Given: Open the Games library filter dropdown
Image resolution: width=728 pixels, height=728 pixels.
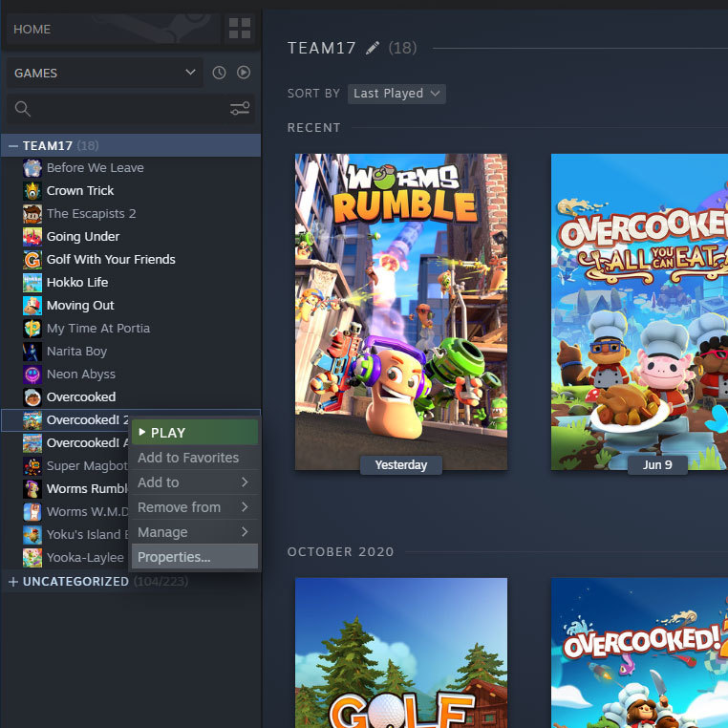Looking at the screenshot, I should [x=104, y=73].
